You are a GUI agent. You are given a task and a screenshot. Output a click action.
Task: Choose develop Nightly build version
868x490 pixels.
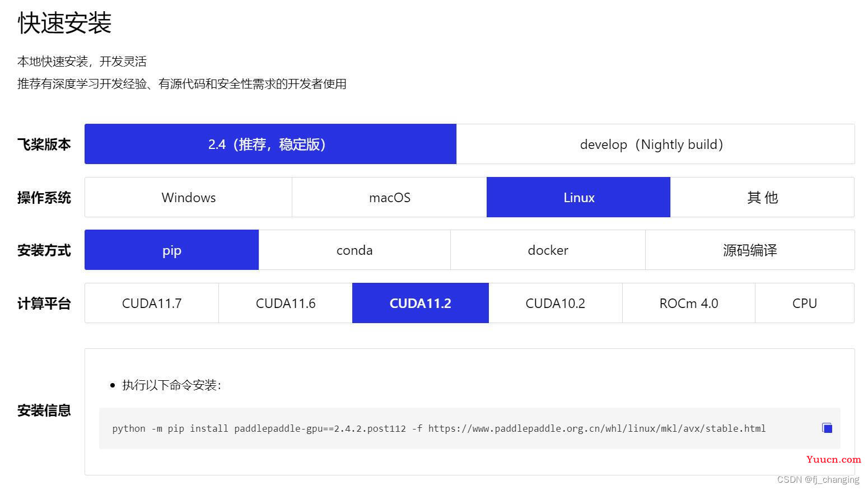pyautogui.click(x=656, y=144)
